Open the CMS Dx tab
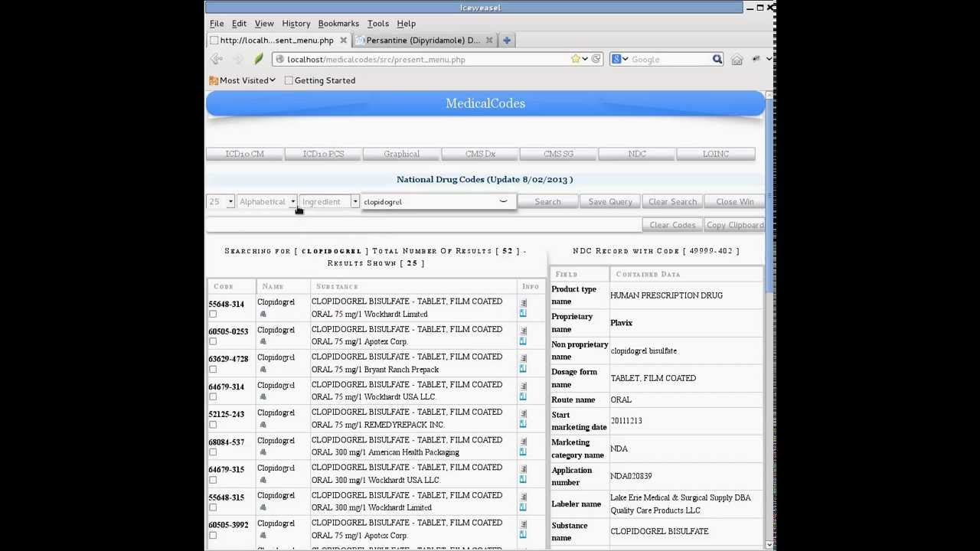The width and height of the screenshot is (980, 551). (480, 154)
